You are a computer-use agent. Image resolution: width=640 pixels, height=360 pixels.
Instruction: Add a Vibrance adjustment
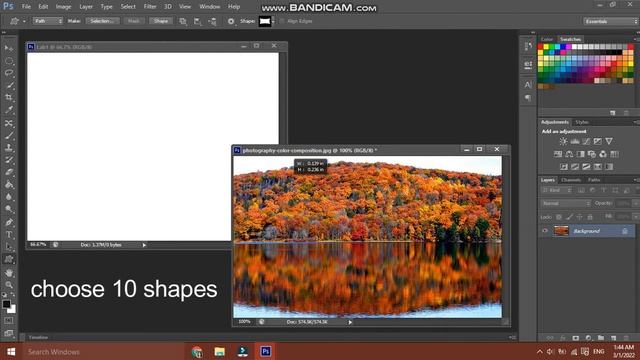point(609,141)
